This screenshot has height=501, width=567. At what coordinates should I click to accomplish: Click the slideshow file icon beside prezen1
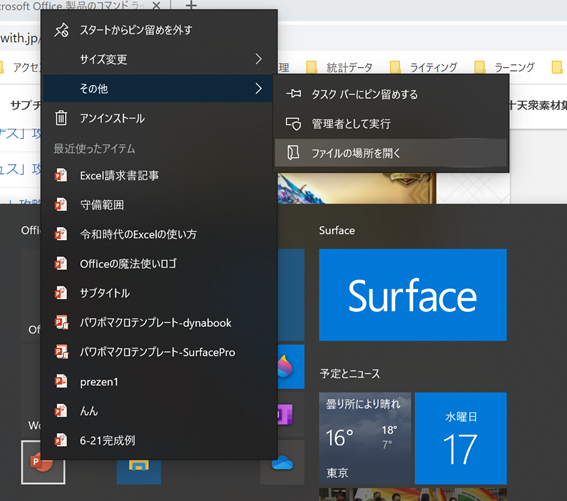click(x=61, y=381)
